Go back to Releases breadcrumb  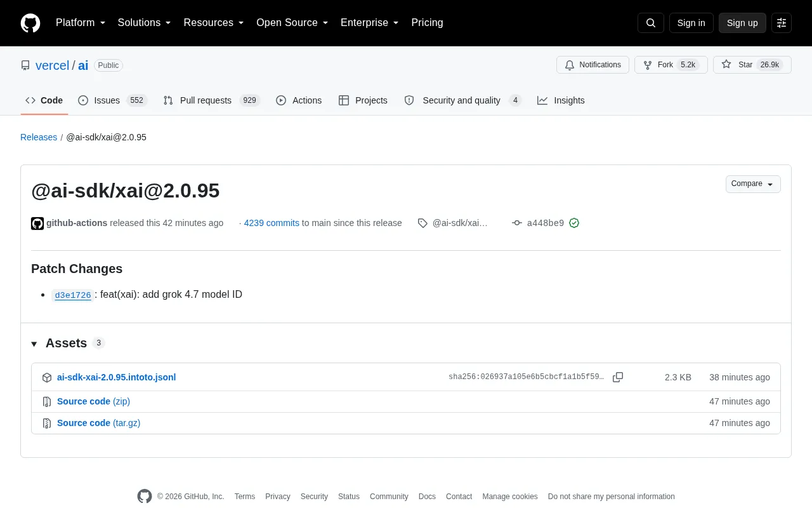point(39,137)
